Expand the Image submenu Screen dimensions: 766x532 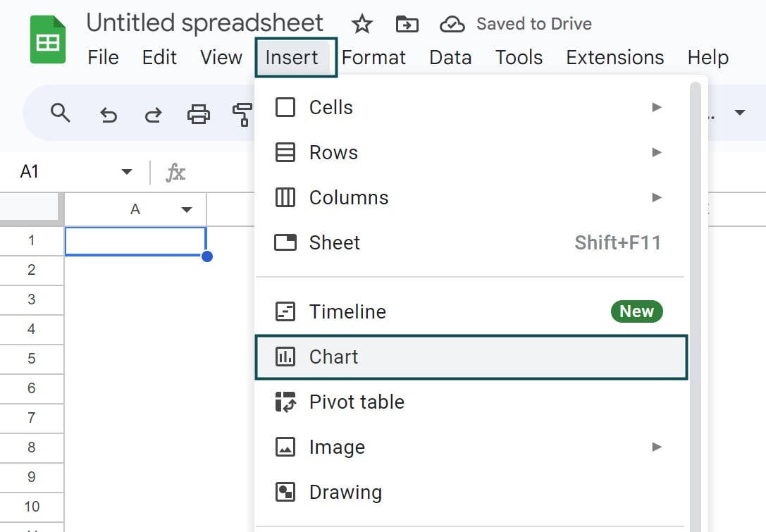point(657,447)
